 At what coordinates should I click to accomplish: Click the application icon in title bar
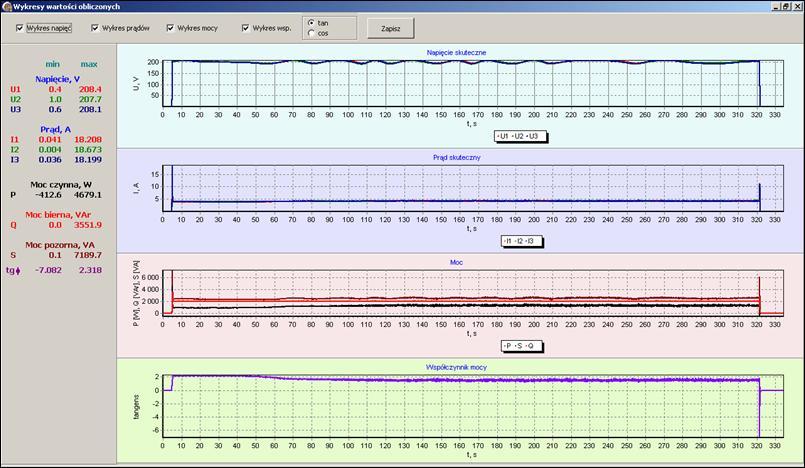point(7,6)
